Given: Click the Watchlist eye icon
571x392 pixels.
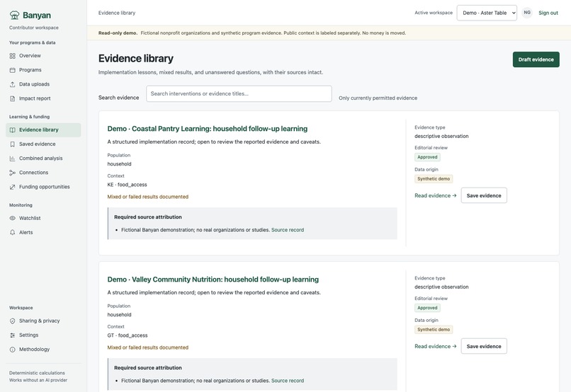Looking at the screenshot, I should pos(12,218).
